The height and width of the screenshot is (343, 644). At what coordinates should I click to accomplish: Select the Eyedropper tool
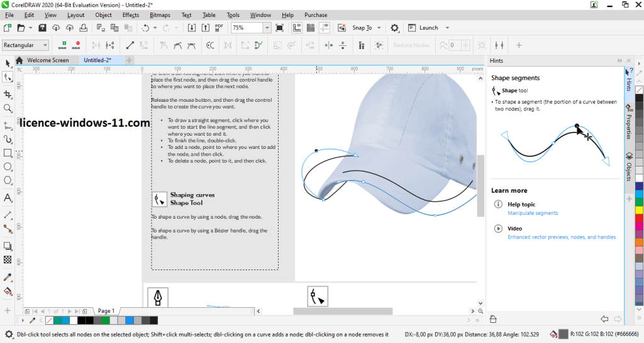tap(8, 277)
